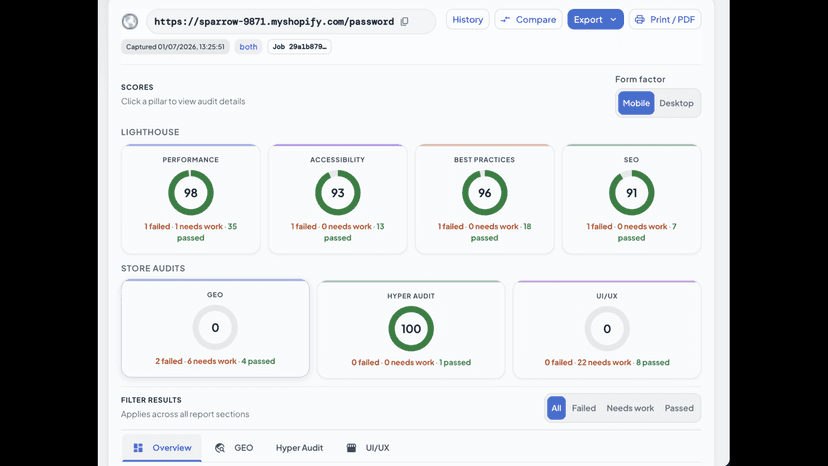This screenshot has height=466, width=828.
Task: Select the Mobile form factor
Action: click(x=636, y=103)
